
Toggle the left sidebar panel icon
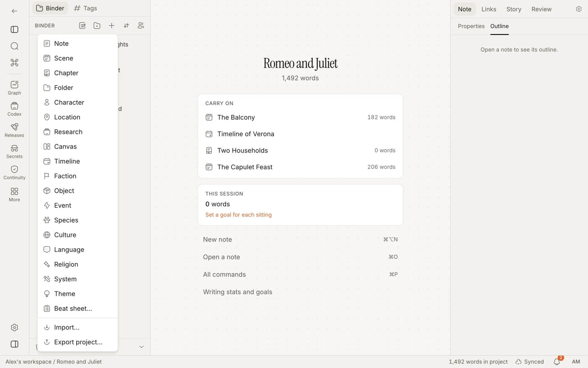[14, 29]
